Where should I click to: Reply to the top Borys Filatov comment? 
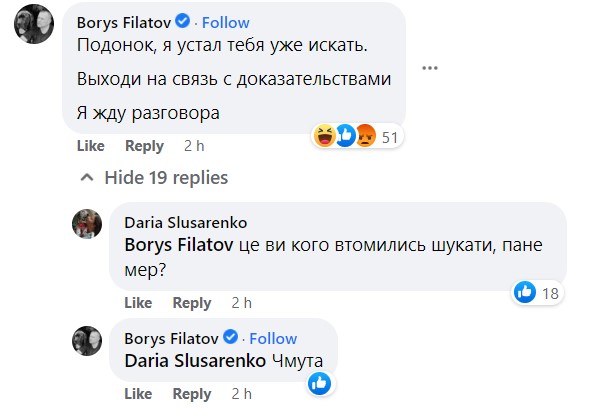pyautogui.click(x=144, y=146)
